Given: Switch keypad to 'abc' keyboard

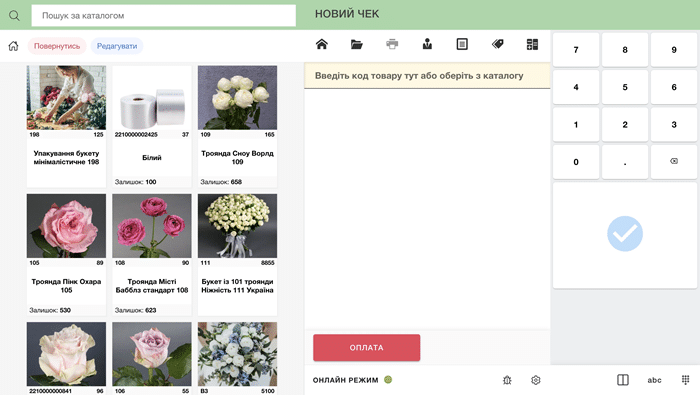Looking at the screenshot, I should 654,380.
